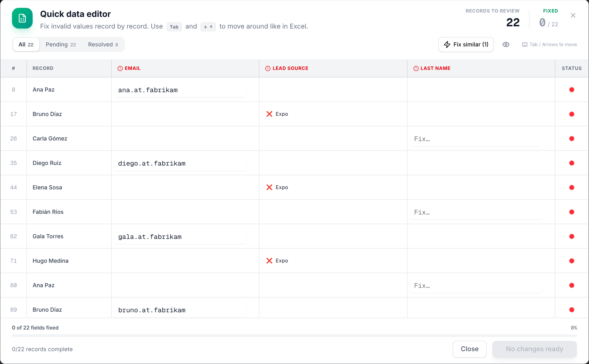Viewport: 589px width, 364px height.
Task: Select the Expo lead source for Hugo Medina
Action: [x=282, y=261]
